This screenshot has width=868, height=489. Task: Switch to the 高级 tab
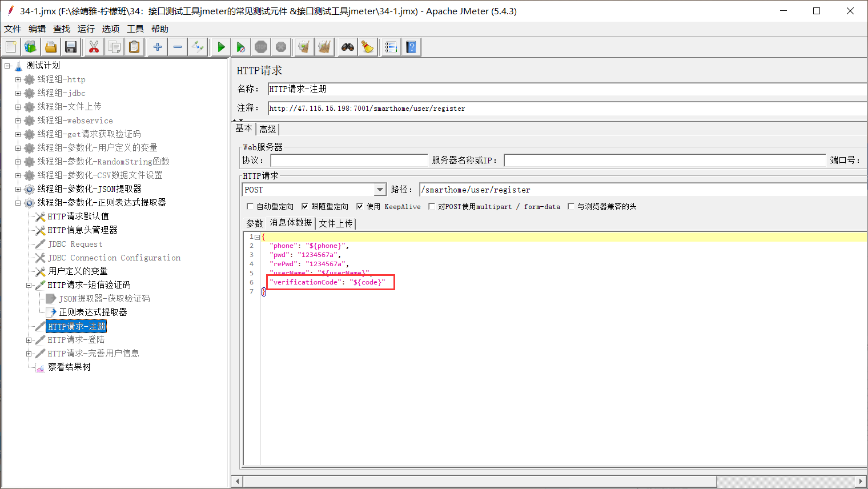click(268, 129)
